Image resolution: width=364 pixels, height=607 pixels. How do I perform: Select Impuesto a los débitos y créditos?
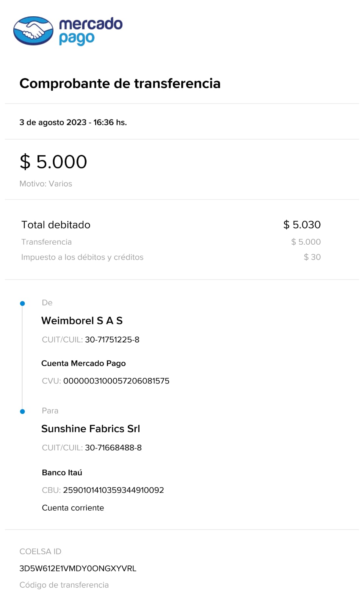tap(82, 257)
